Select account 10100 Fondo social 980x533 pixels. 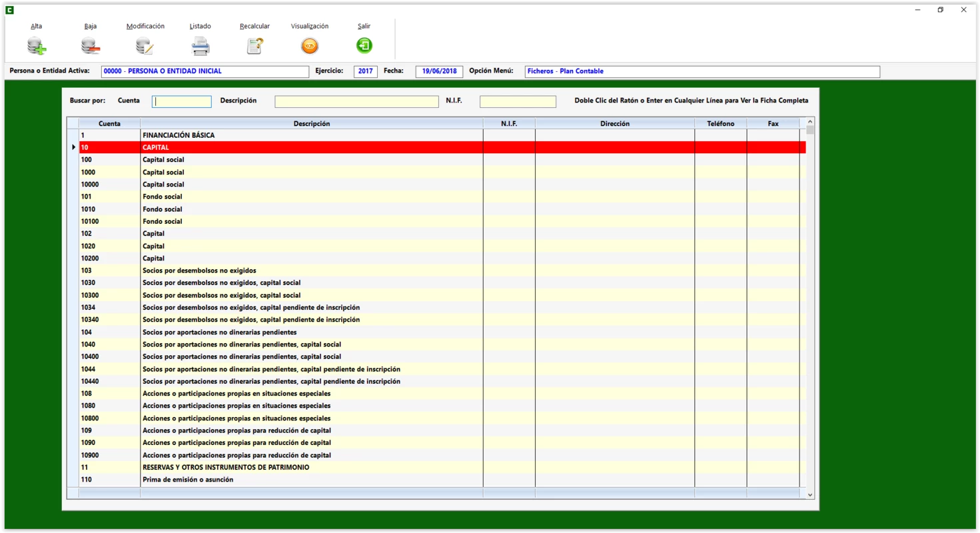442,221
